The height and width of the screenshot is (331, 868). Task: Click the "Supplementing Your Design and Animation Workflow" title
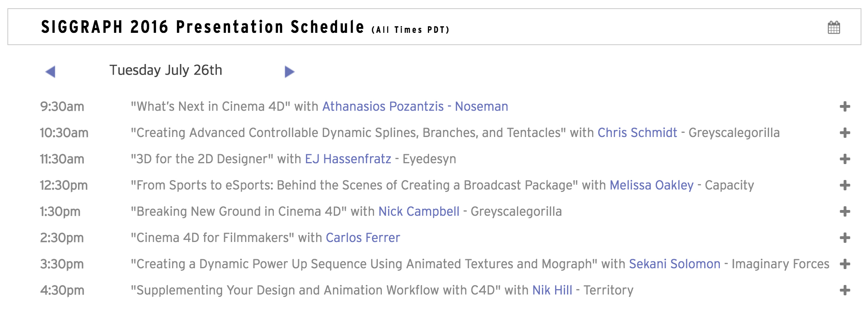click(316, 290)
